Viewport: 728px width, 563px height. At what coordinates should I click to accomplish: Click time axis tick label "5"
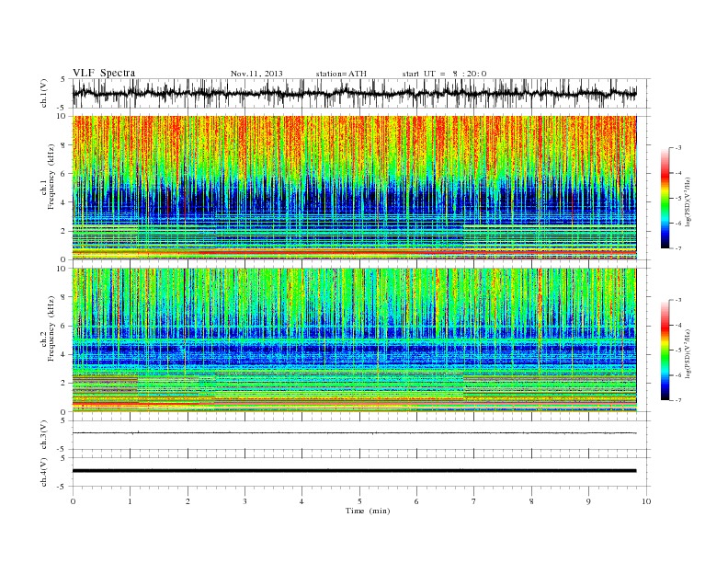coord(359,501)
